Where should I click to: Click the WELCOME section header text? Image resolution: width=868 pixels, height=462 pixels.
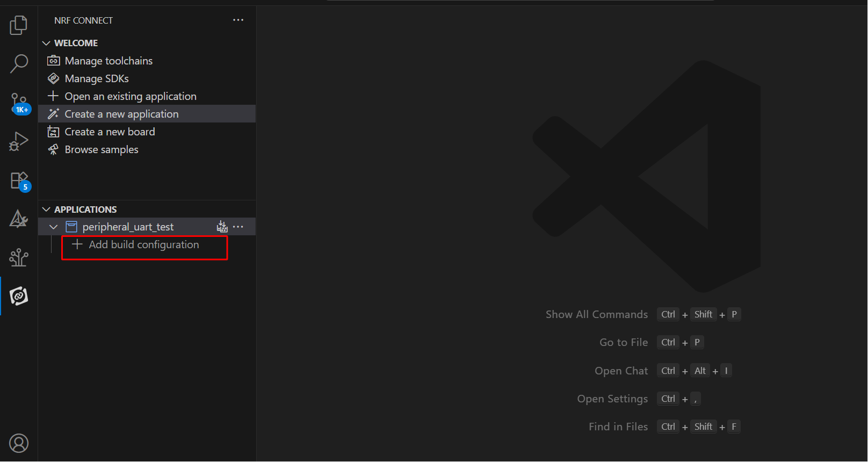76,43
